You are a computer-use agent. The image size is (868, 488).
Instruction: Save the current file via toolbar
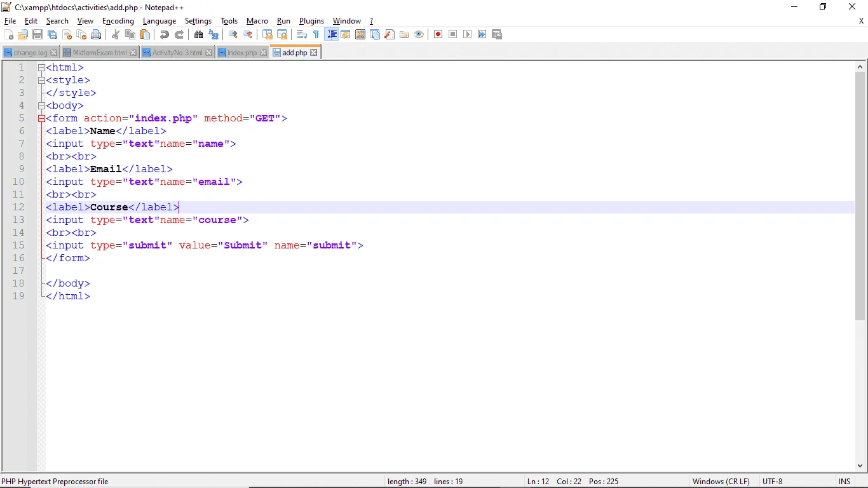coord(37,34)
